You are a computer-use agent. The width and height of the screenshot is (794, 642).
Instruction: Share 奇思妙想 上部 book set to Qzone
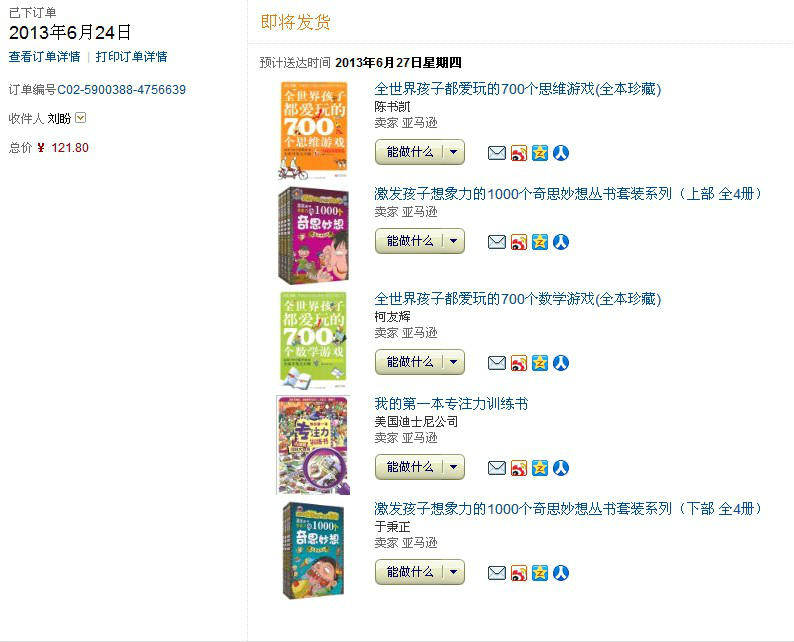click(540, 242)
